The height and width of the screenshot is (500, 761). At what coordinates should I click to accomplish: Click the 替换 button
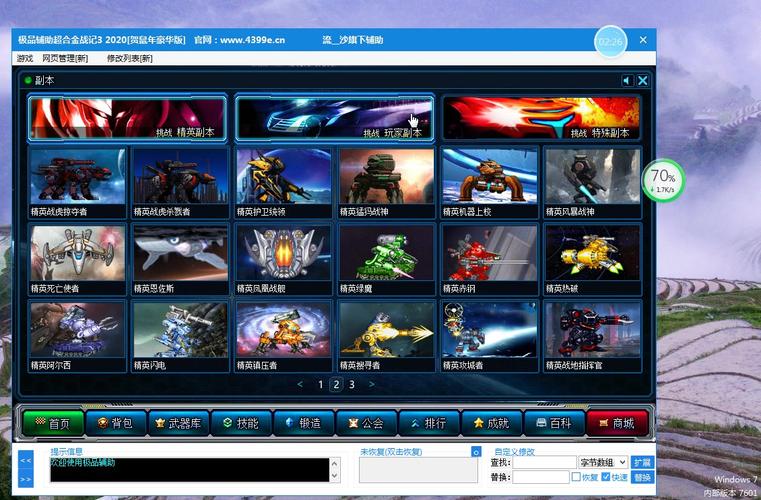coord(642,477)
